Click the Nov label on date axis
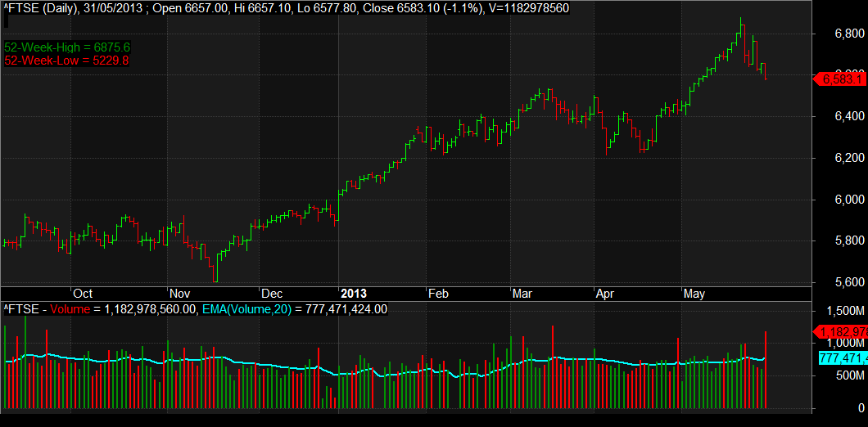 tap(179, 294)
